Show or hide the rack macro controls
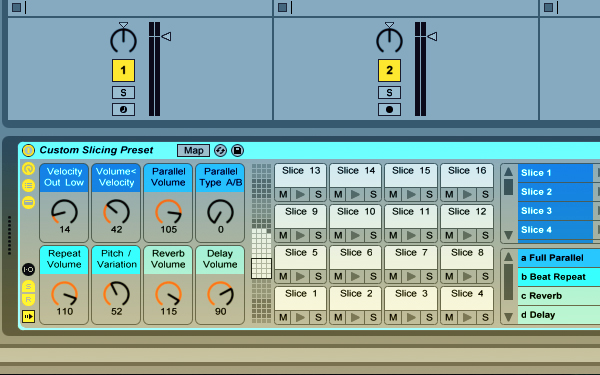 point(28,169)
